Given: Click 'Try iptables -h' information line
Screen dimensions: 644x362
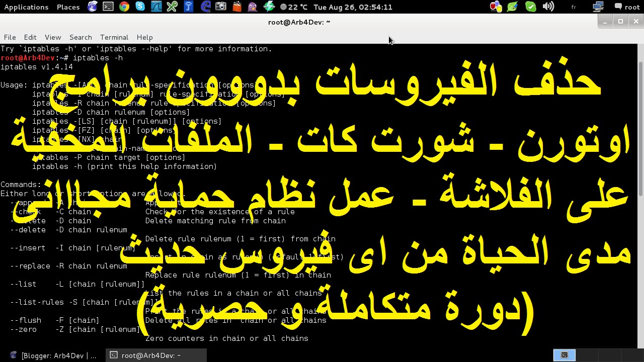Looking at the screenshot, I should [136, 49].
